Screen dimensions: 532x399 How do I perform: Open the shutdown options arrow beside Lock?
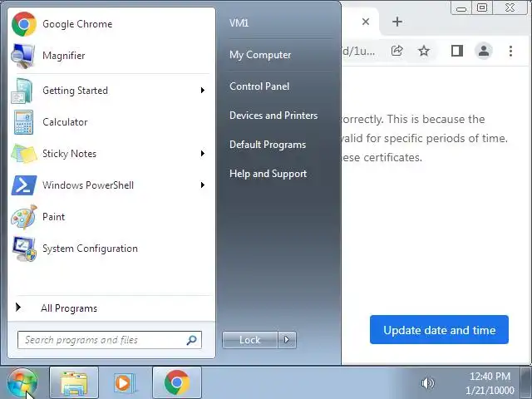click(287, 340)
